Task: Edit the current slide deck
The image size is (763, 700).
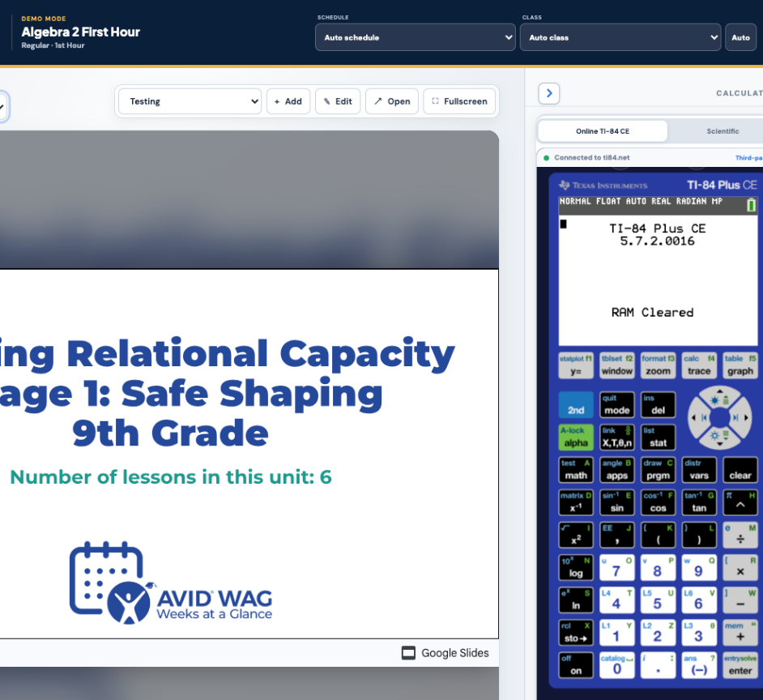Action: coord(338,101)
